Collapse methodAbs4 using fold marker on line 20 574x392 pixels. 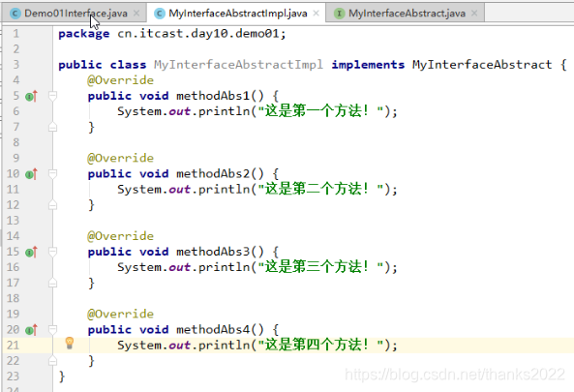coord(52,330)
